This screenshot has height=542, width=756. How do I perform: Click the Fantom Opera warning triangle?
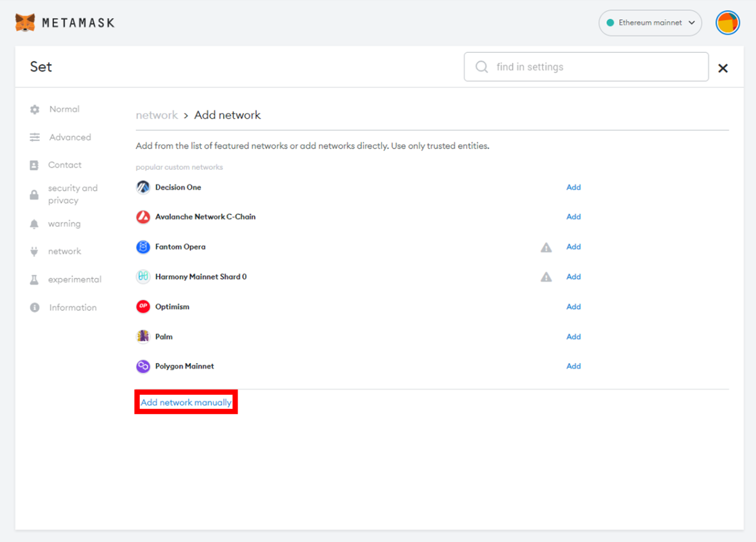546,247
